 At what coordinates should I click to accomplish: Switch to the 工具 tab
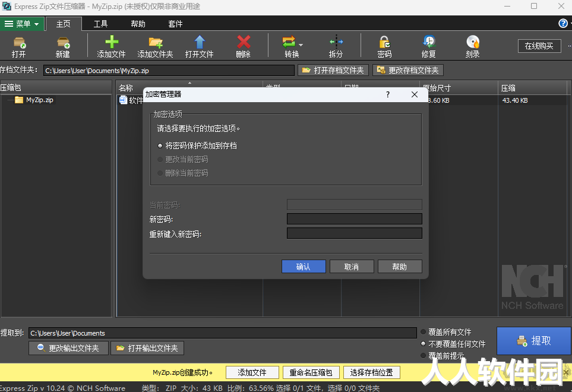tap(101, 24)
